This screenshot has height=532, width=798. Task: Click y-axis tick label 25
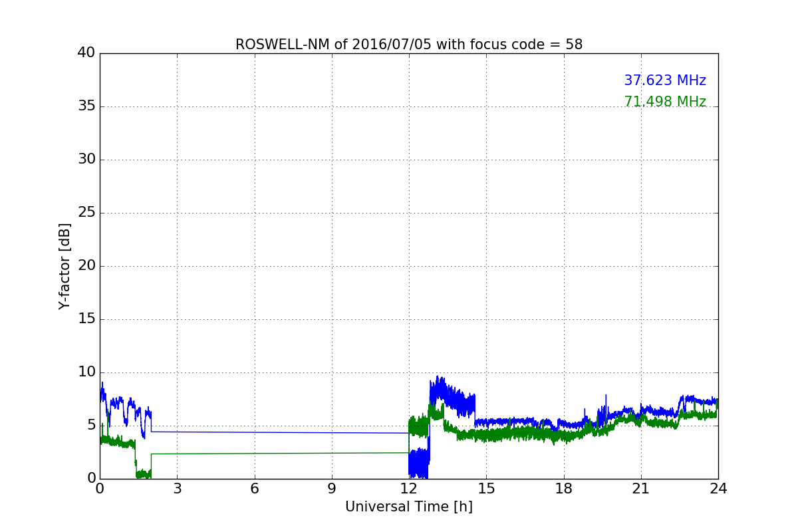[x=86, y=212]
